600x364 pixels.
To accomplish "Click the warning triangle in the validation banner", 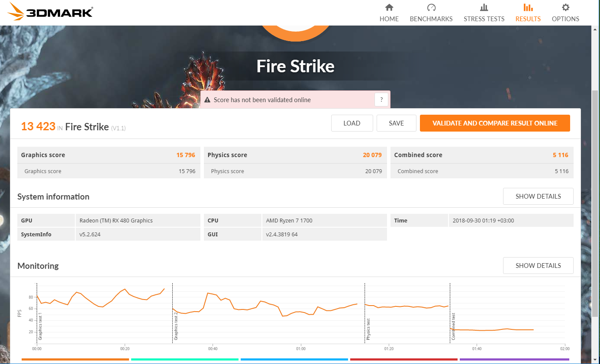I will pos(207,100).
